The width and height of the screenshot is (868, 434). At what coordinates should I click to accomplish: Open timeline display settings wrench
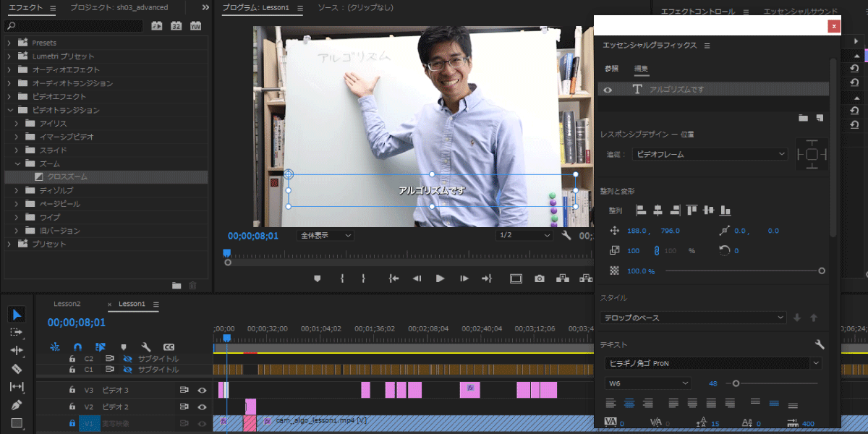point(145,347)
